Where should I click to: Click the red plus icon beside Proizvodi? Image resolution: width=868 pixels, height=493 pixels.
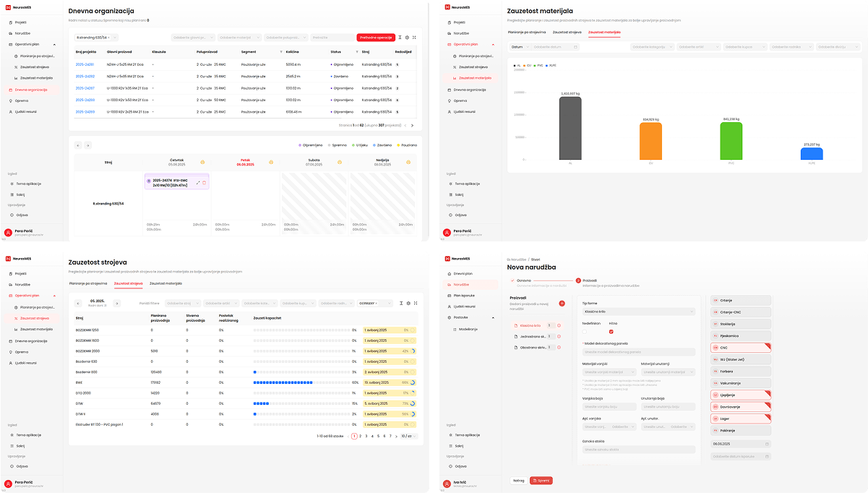coord(562,303)
